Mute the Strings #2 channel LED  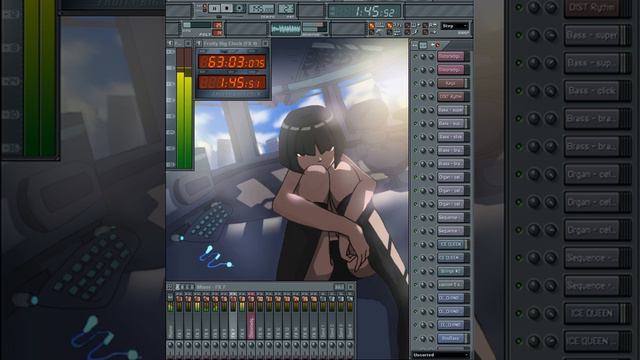click(416, 271)
